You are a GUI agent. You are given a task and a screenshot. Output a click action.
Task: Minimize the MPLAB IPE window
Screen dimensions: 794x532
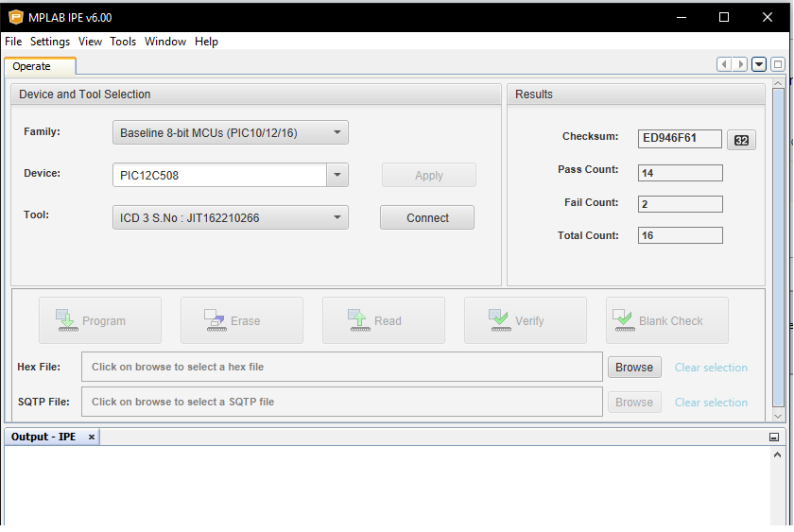click(682, 17)
